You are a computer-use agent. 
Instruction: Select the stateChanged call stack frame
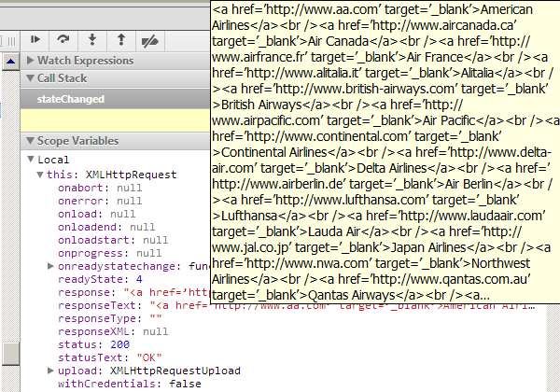[x=115, y=99]
